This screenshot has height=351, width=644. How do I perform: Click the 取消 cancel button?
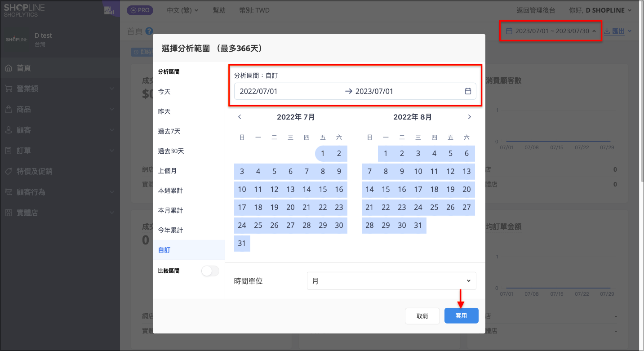pyautogui.click(x=422, y=316)
